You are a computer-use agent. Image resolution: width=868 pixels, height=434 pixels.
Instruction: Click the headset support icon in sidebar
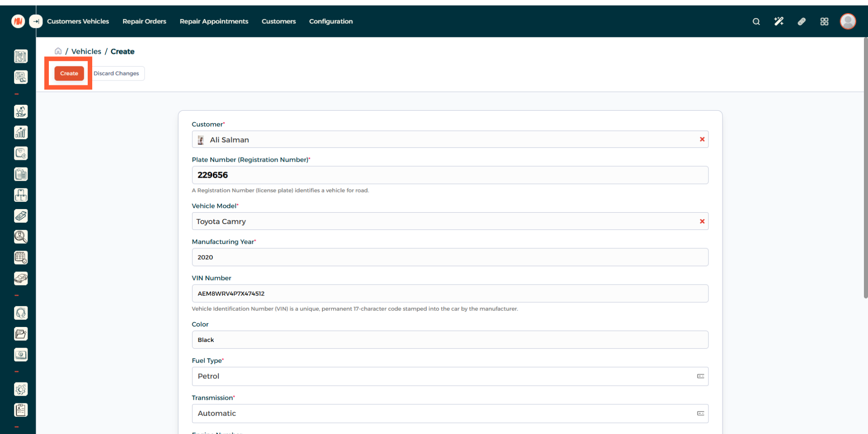21,313
